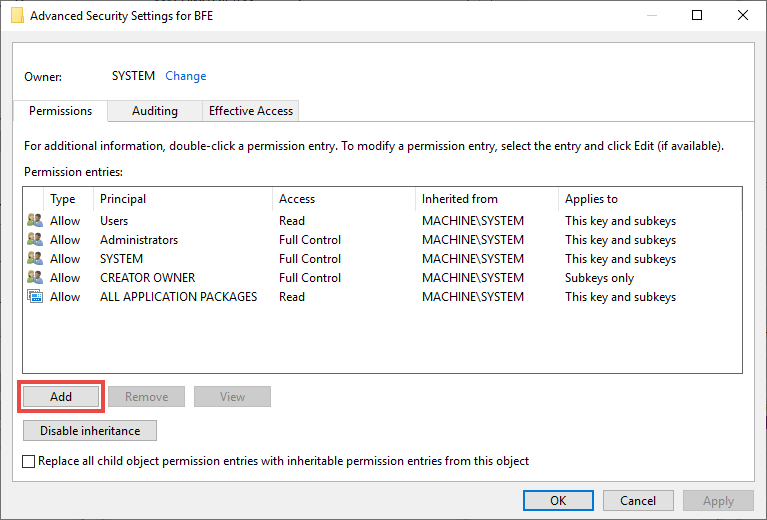This screenshot has width=767, height=520.
Task: Maximize the Advanced Security Settings window
Action: click(697, 15)
